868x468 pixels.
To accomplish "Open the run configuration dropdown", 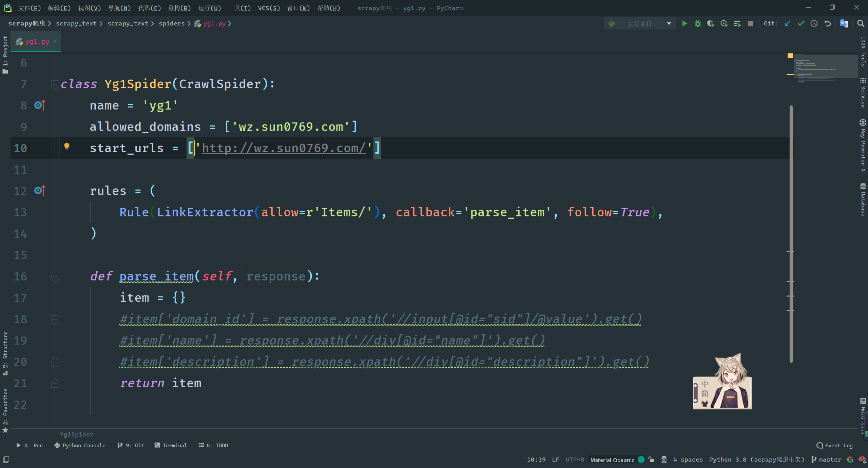I will pos(639,23).
